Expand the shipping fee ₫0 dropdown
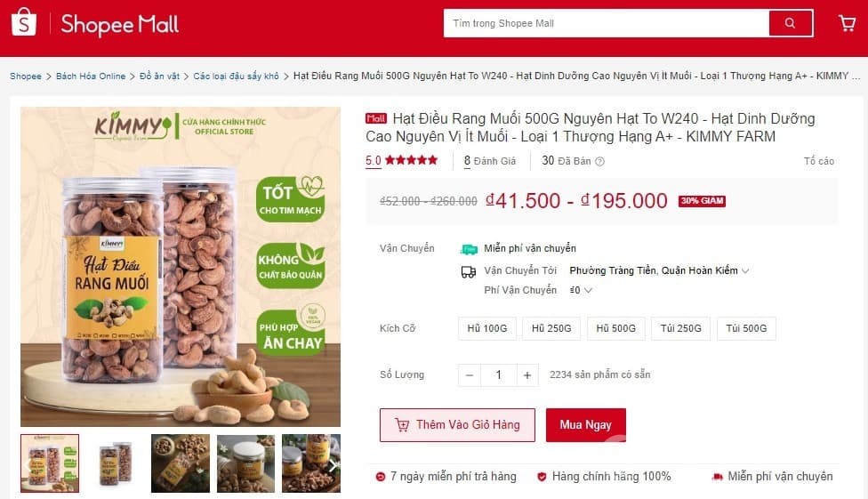 pos(581,290)
